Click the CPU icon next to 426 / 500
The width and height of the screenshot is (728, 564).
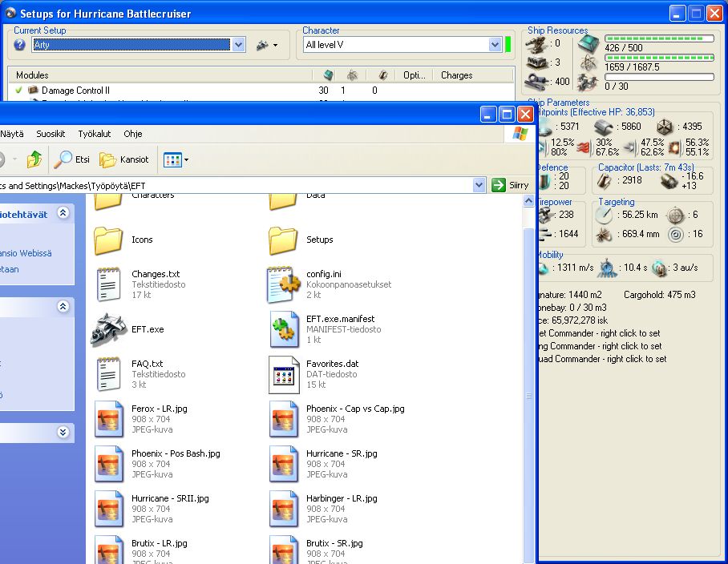[x=588, y=44]
